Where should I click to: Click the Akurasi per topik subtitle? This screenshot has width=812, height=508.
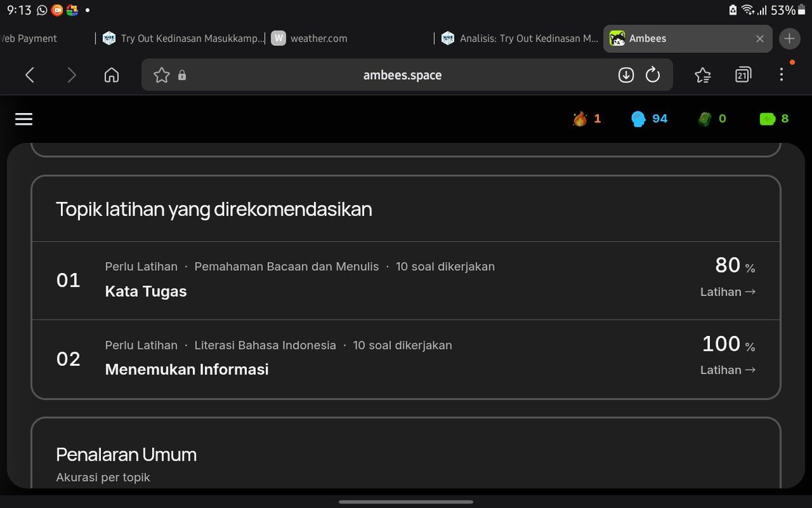pos(103,478)
